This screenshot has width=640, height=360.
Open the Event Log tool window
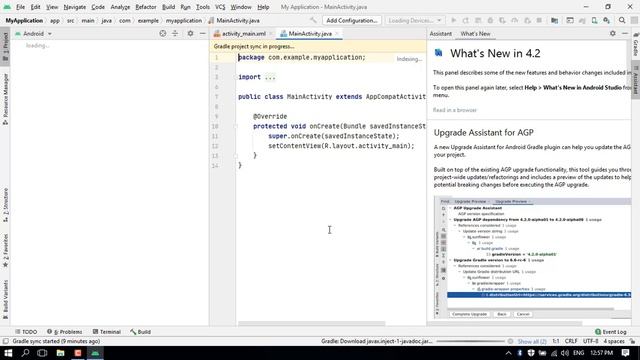(x=611, y=332)
